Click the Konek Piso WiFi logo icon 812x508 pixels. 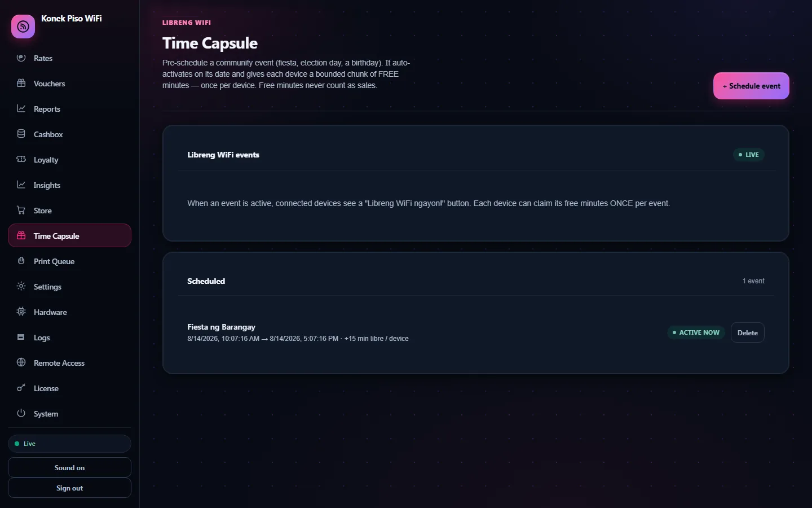[x=23, y=27]
